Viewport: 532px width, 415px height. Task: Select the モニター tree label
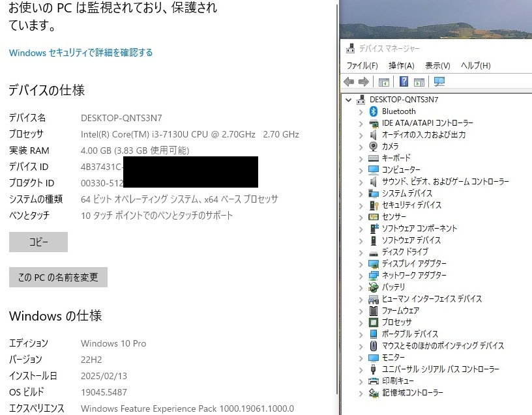click(x=393, y=358)
